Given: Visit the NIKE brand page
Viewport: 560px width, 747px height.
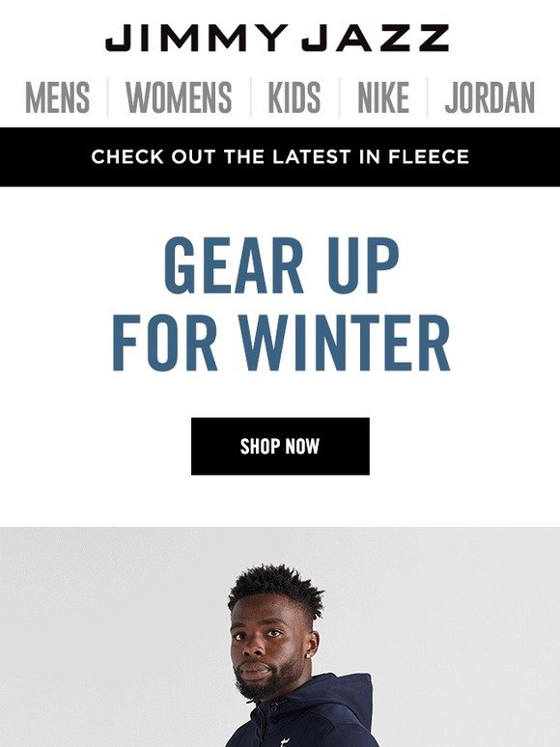Looking at the screenshot, I should (383, 97).
